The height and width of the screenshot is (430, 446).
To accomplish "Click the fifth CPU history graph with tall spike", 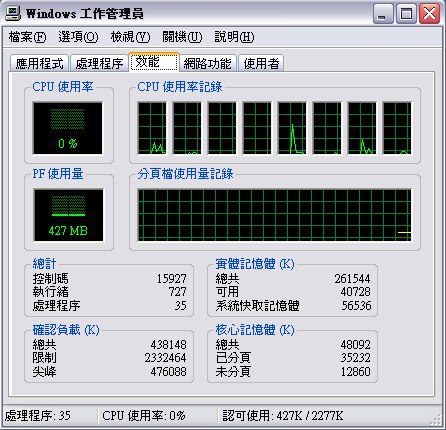I will click(x=292, y=128).
